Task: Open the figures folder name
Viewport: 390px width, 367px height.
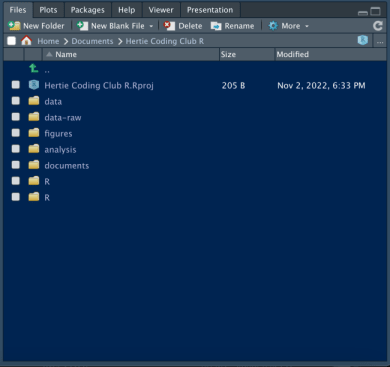Action: coord(58,133)
